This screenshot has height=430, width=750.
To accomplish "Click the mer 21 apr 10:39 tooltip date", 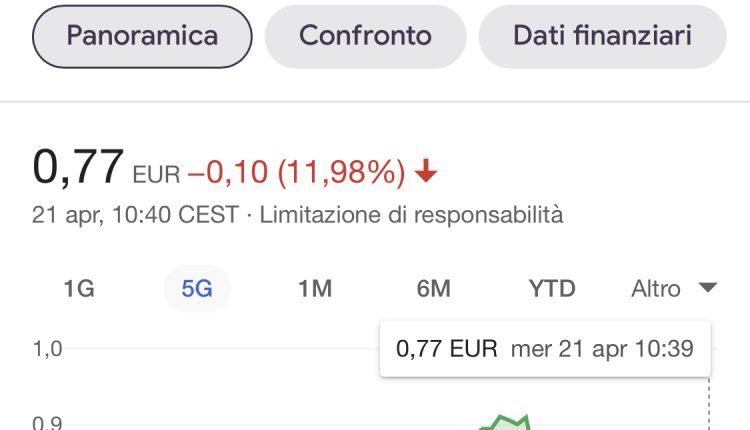I will click(602, 349).
